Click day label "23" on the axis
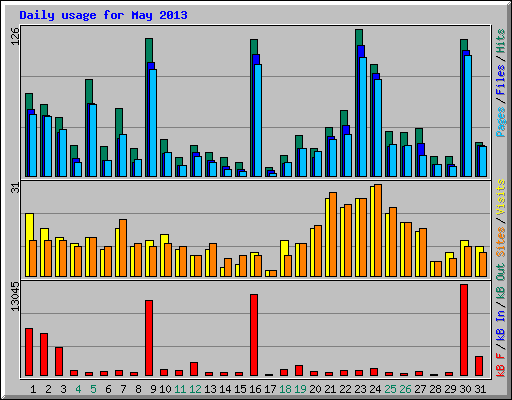The width and height of the screenshot is (512, 400). 360,389
